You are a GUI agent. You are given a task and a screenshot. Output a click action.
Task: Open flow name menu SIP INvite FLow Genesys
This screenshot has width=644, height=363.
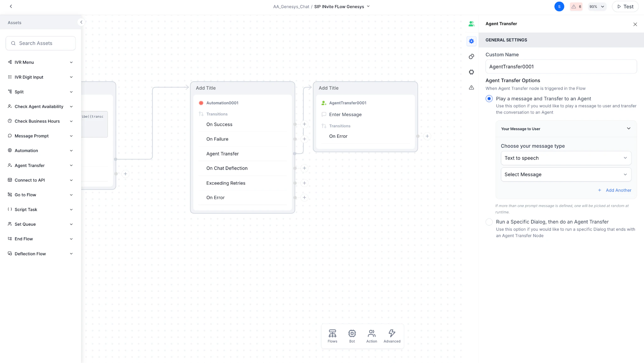point(368,6)
